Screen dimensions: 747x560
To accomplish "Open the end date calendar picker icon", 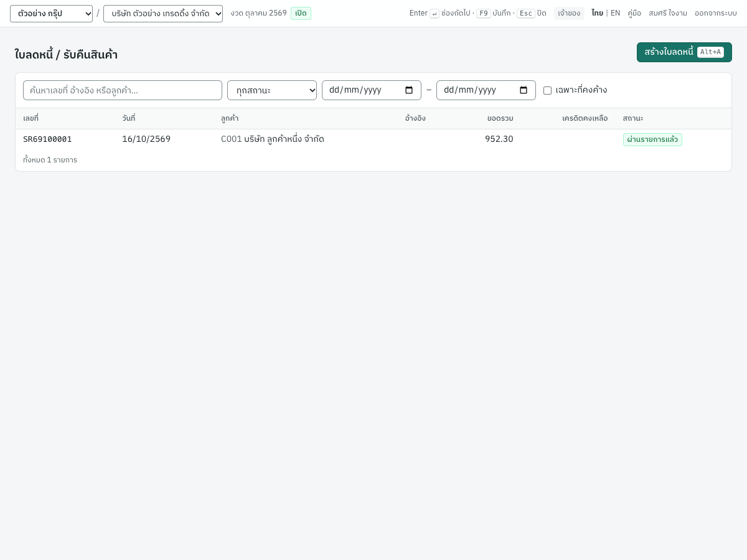I will (524, 90).
